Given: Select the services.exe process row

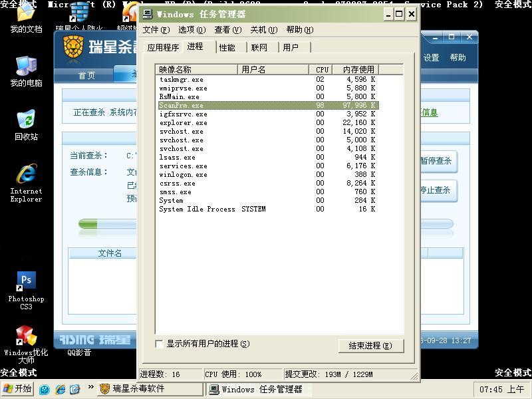Looking at the screenshot, I should [x=268, y=166].
